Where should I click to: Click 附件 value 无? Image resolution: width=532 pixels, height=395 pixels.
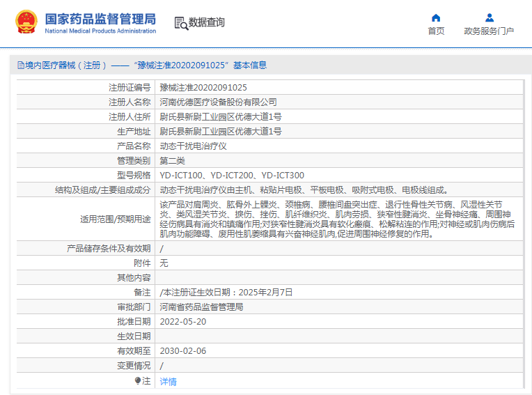click(x=164, y=263)
